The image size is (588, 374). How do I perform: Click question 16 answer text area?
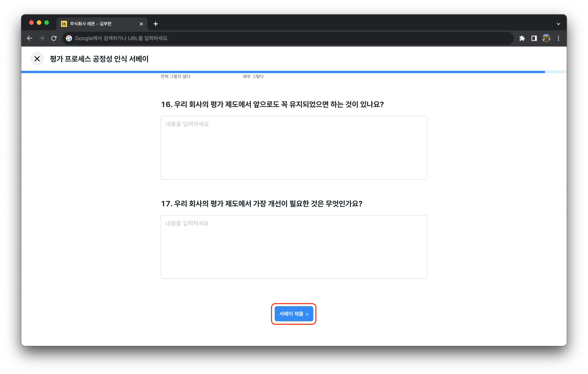294,148
